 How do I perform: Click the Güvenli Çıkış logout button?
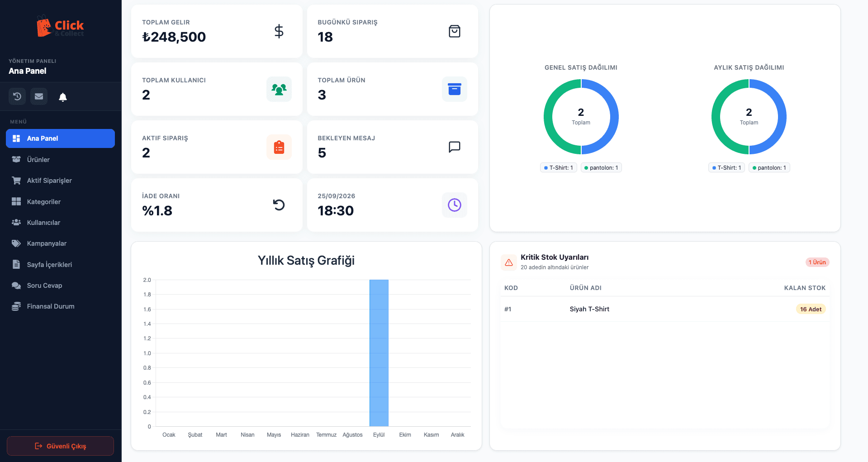(x=60, y=446)
